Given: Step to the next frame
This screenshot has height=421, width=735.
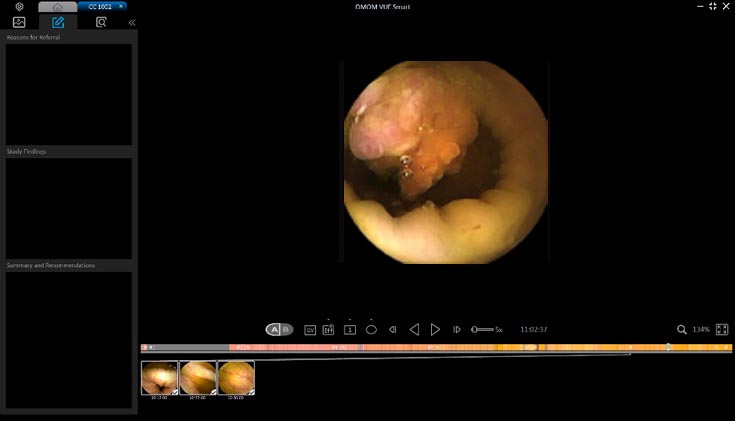Looking at the screenshot, I should tap(457, 329).
